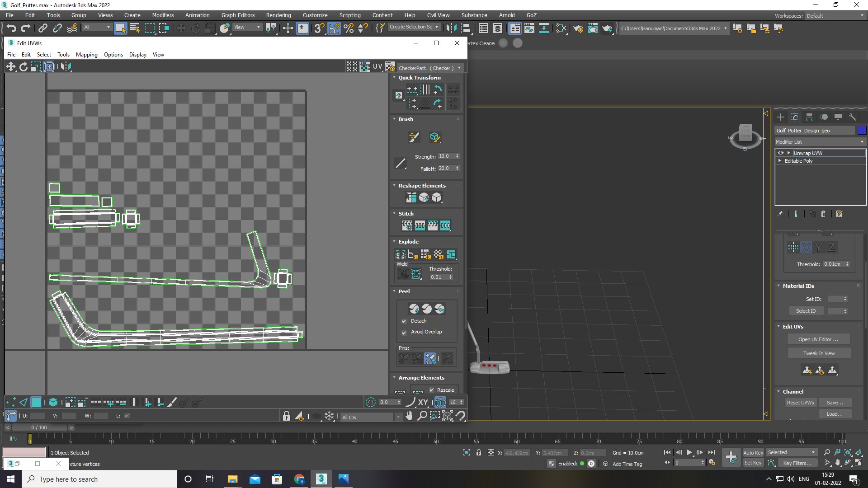Click the Tweak In View button
Viewport: 868px width, 488px height.
[819, 353]
